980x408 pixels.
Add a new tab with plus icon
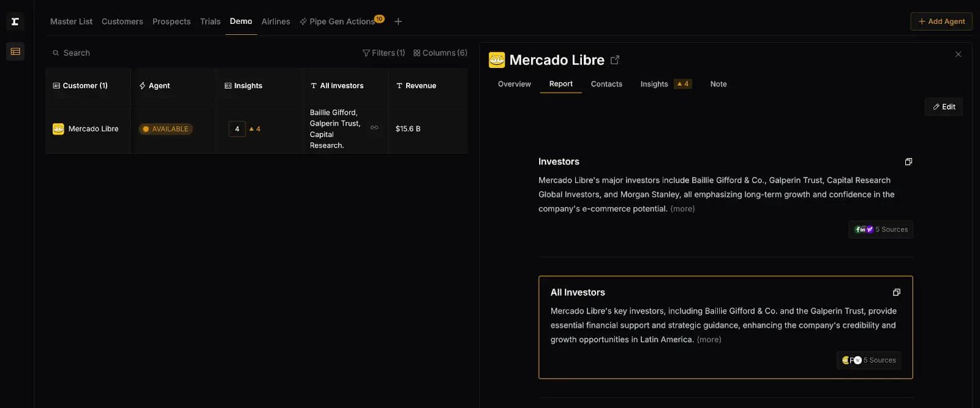(398, 21)
